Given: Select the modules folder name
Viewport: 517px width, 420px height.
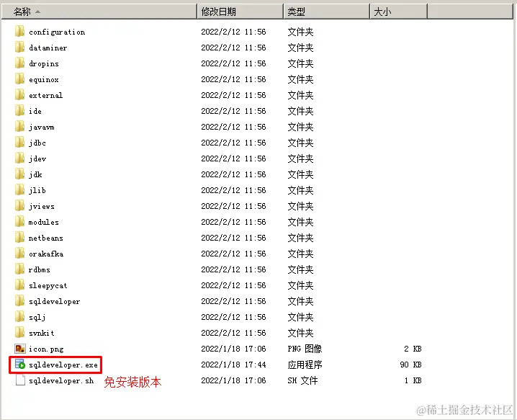Looking at the screenshot, I should point(43,222).
